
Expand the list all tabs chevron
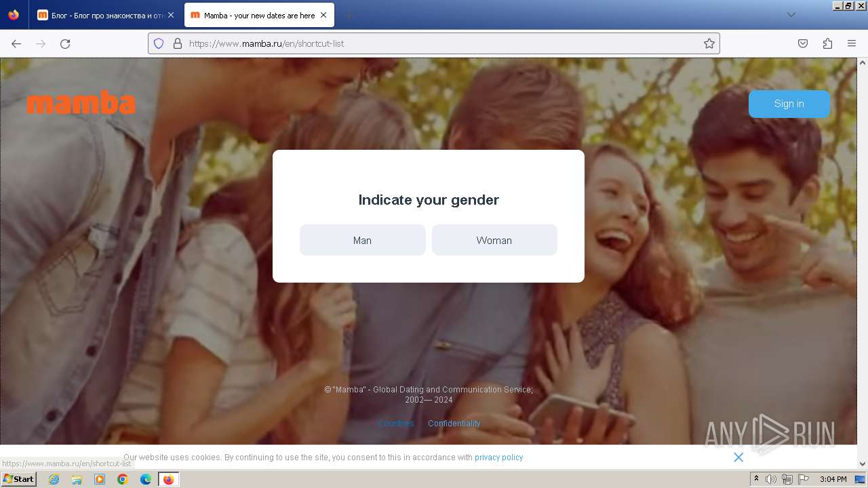(791, 15)
